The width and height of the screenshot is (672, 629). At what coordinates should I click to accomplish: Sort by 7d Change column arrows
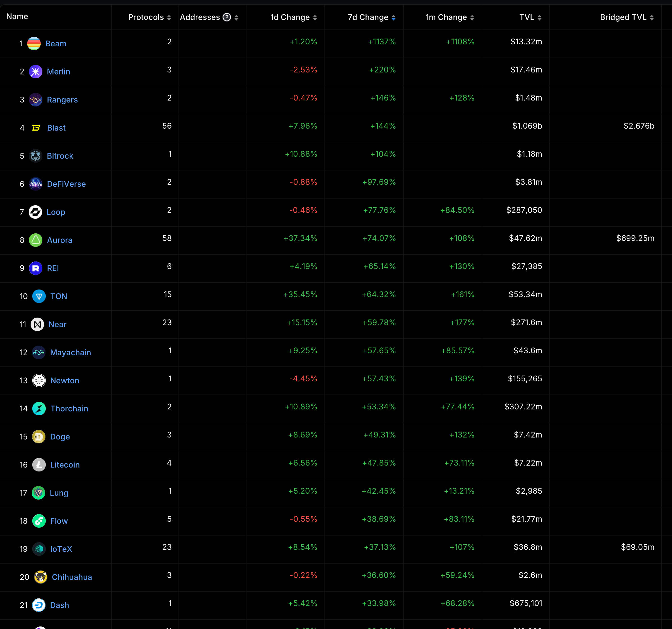394,18
